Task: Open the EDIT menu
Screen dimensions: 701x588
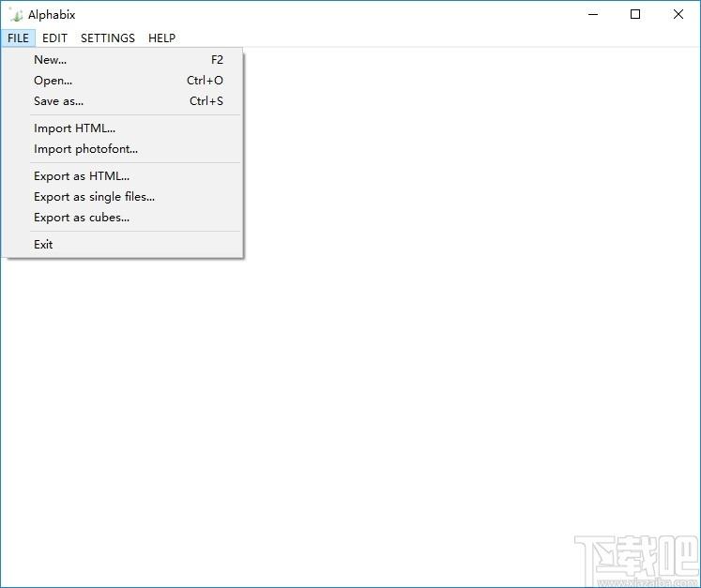Action: point(54,38)
